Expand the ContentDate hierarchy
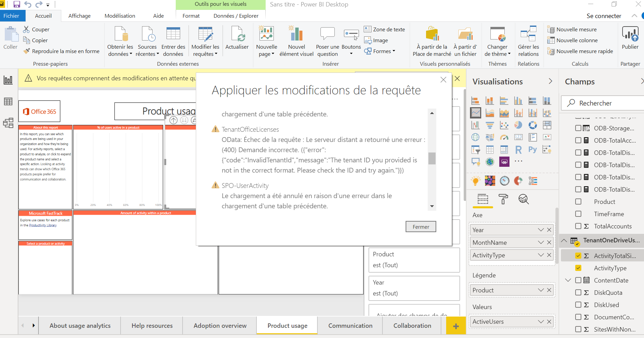Screen dimensions: 644x338 [568, 280]
